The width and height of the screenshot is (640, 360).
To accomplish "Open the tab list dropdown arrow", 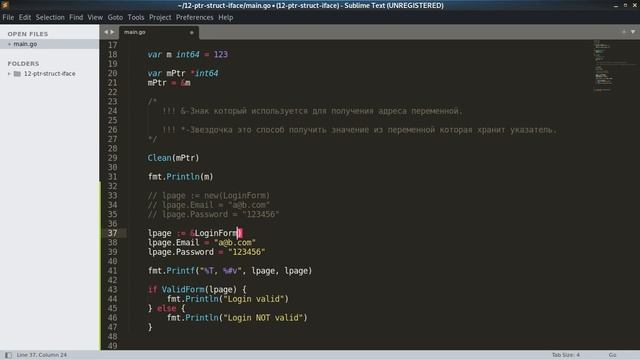I will point(633,32).
